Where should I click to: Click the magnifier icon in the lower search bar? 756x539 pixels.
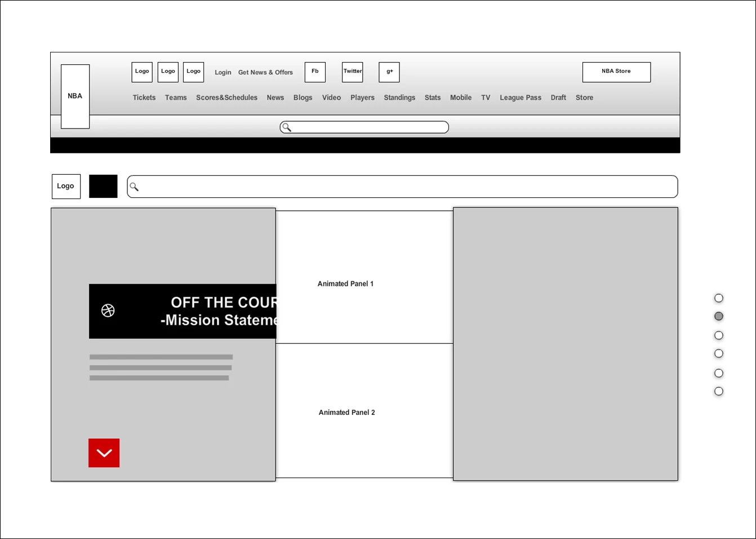134,186
